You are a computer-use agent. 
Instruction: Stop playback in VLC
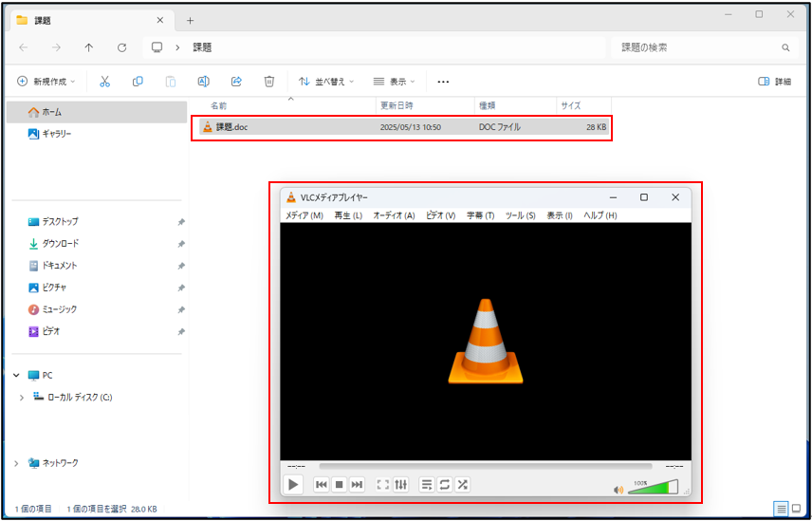[340, 485]
